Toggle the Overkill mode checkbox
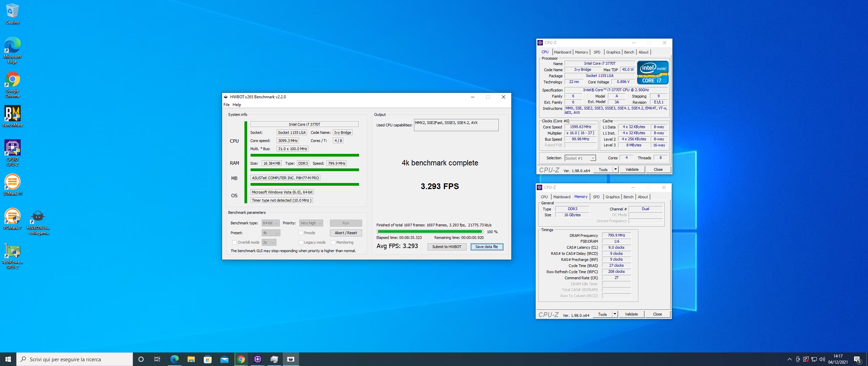Viewport: 868px width, 366px height. pyautogui.click(x=234, y=242)
